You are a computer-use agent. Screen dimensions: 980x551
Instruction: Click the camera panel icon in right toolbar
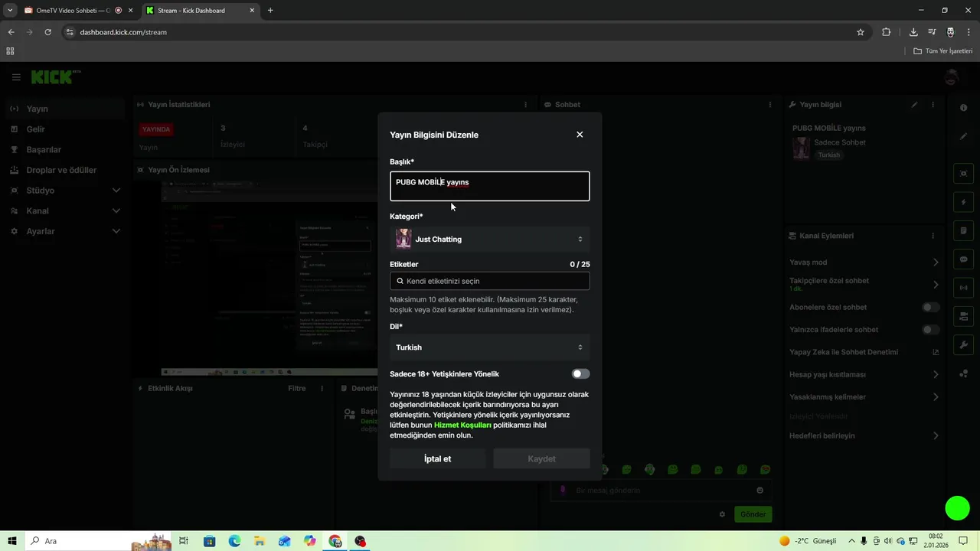point(964,316)
